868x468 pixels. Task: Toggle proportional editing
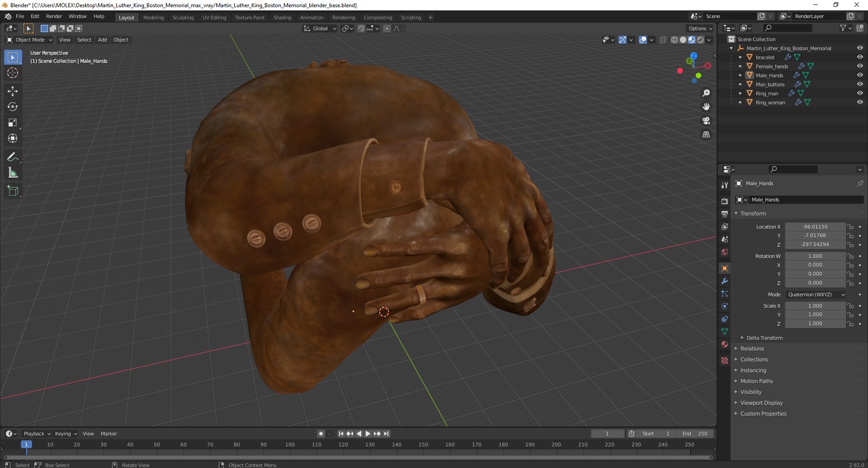click(387, 28)
